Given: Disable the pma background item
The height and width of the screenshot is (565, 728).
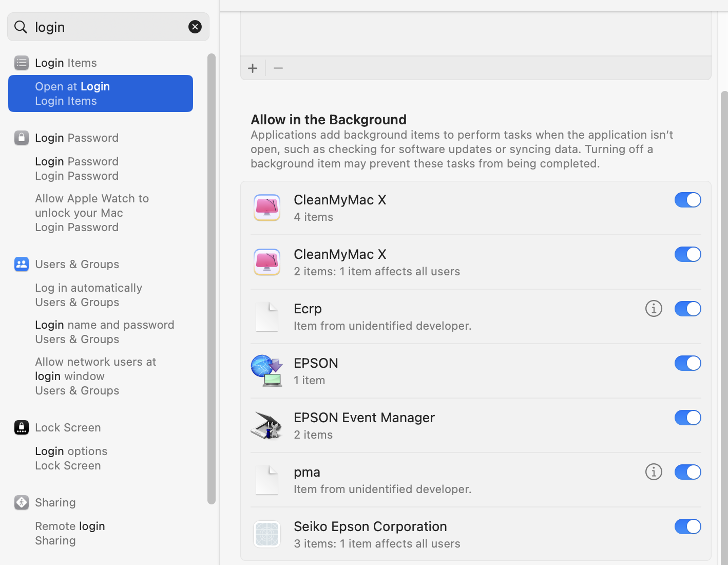Looking at the screenshot, I should click(688, 472).
